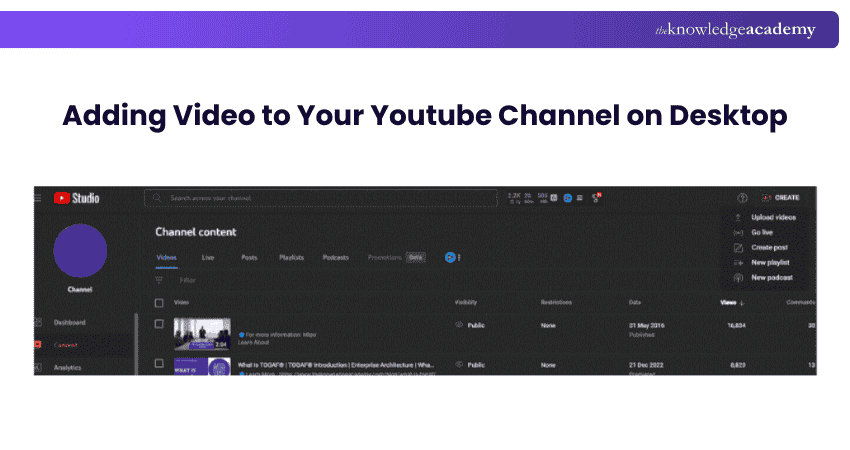
Task: Click the blue round icon after Promotions tab
Action: coord(449,258)
